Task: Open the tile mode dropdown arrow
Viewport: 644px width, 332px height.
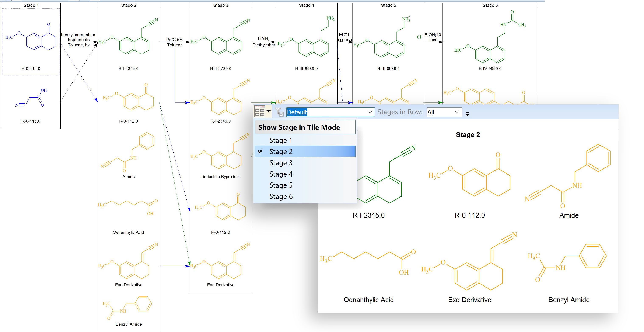Action: [269, 111]
